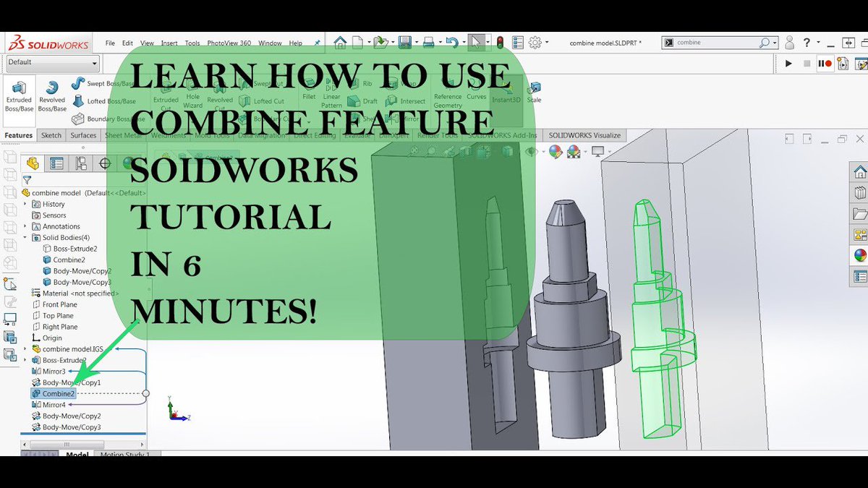Open the Save dropdown arrow

[x=415, y=43]
